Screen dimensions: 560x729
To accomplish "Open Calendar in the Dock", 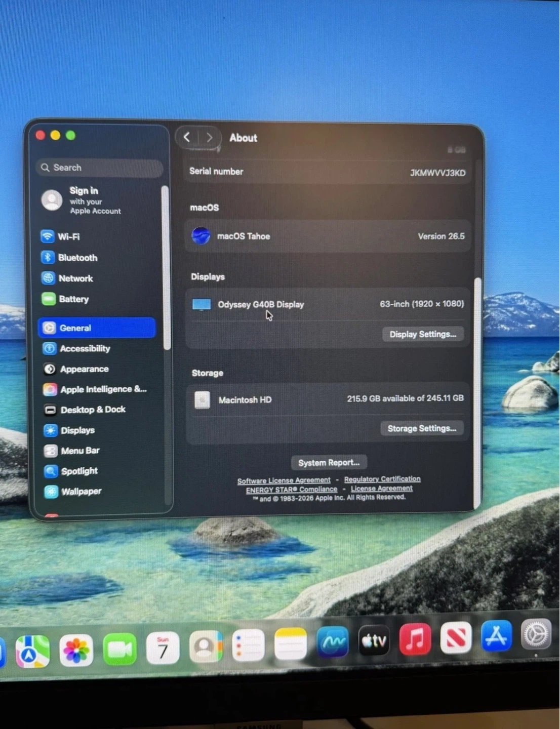I will [x=163, y=648].
